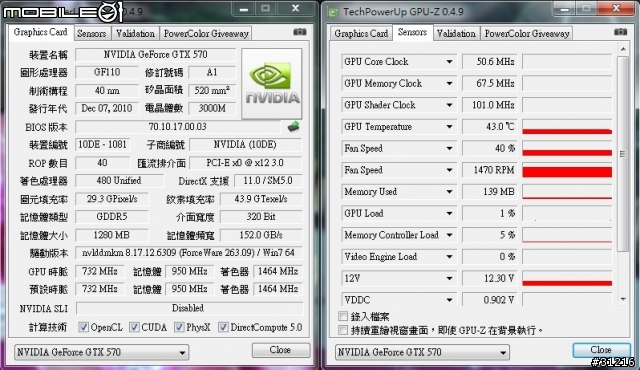Open the Memory Controller Load dropdown
The height and width of the screenshot is (370, 640).
click(449, 235)
